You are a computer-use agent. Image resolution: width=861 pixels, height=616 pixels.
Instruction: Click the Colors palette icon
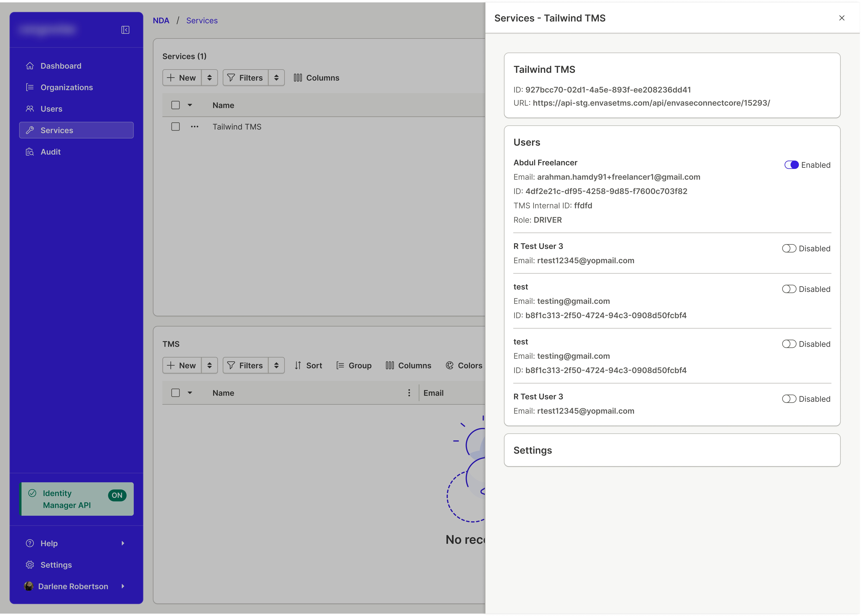coord(450,365)
